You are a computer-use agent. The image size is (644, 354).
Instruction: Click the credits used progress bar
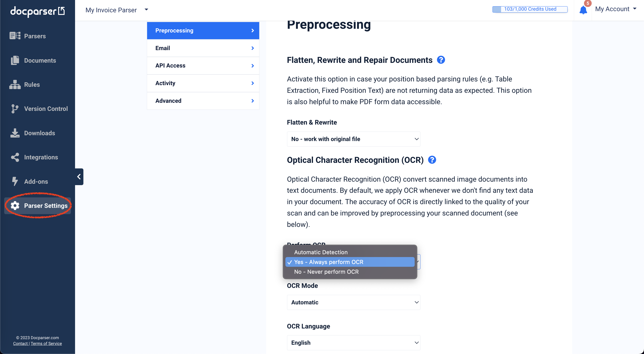coord(530,9)
